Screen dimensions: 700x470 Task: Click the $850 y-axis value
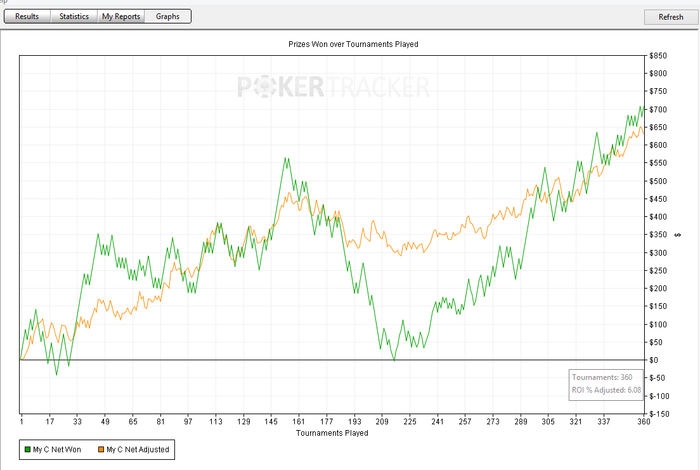pyautogui.click(x=658, y=56)
